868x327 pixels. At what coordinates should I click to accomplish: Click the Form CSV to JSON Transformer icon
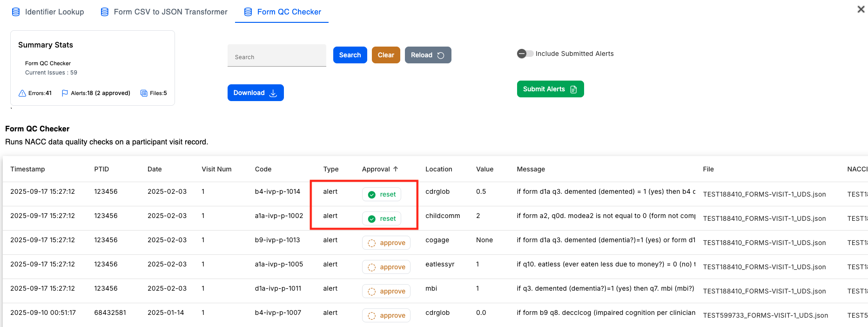click(x=105, y=12)
